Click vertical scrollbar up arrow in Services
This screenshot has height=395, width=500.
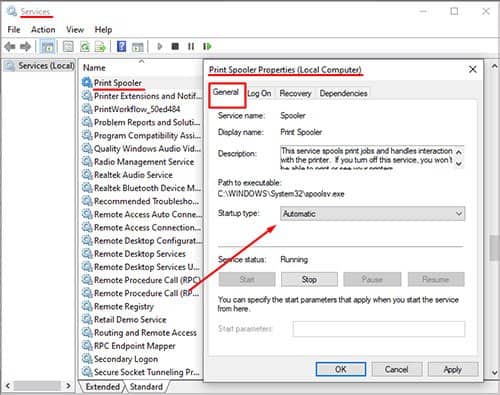tap(494, 66)
